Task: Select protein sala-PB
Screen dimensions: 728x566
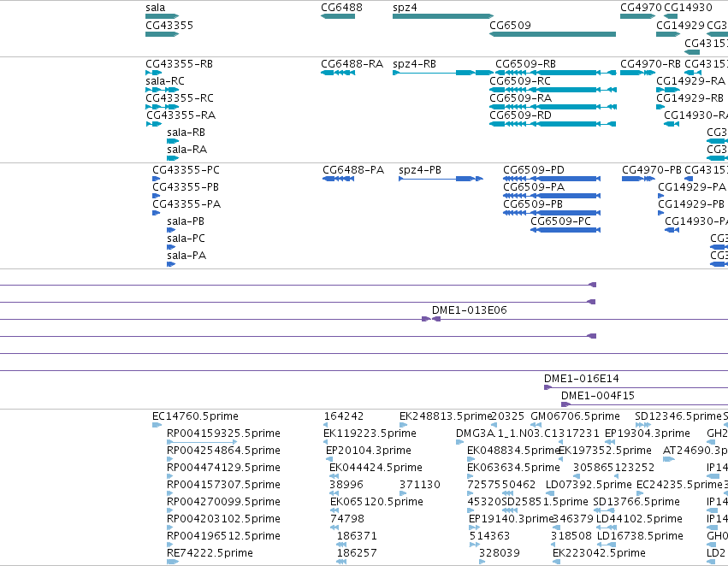Action: [x=171, y=230]
